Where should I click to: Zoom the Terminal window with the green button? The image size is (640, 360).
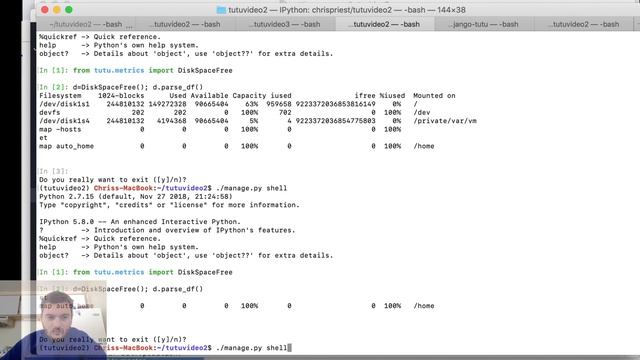(69, 10)
